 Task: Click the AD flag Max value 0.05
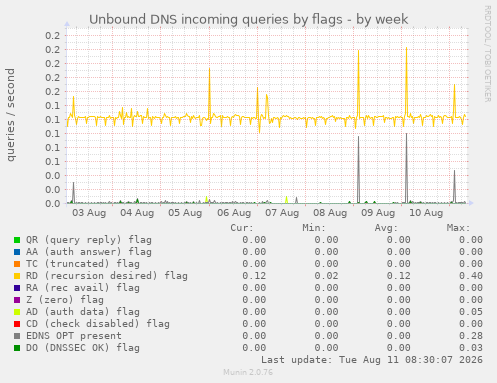coord(471,312)
